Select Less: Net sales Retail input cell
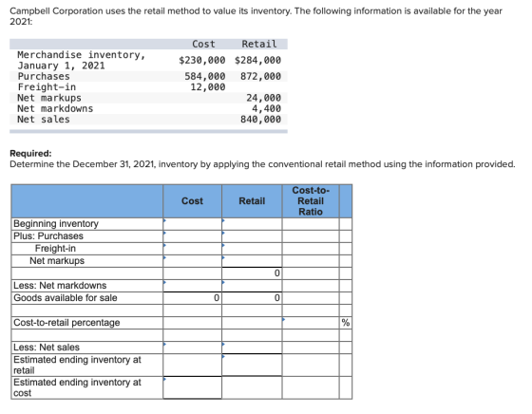Viewport: 532px width, 414px height. (252, 348)
